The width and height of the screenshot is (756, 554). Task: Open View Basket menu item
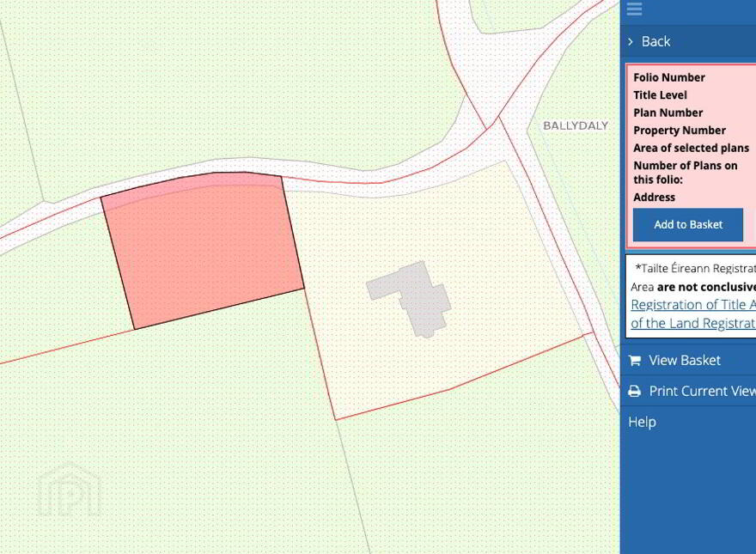685,360
